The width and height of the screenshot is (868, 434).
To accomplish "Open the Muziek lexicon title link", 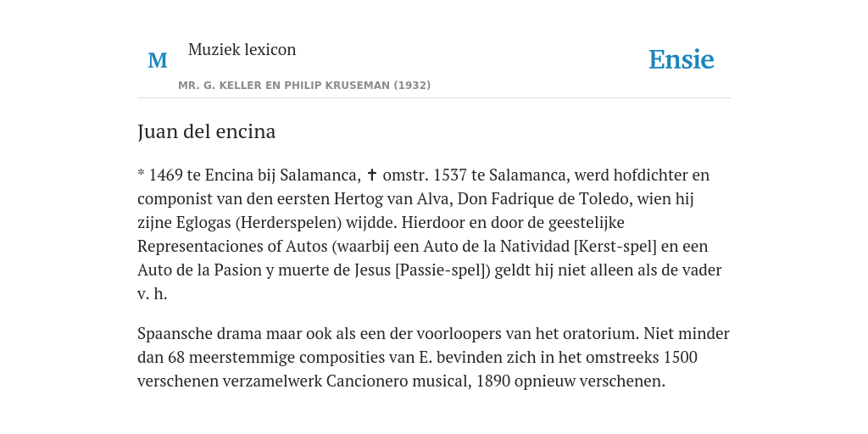I will [242, 49].
